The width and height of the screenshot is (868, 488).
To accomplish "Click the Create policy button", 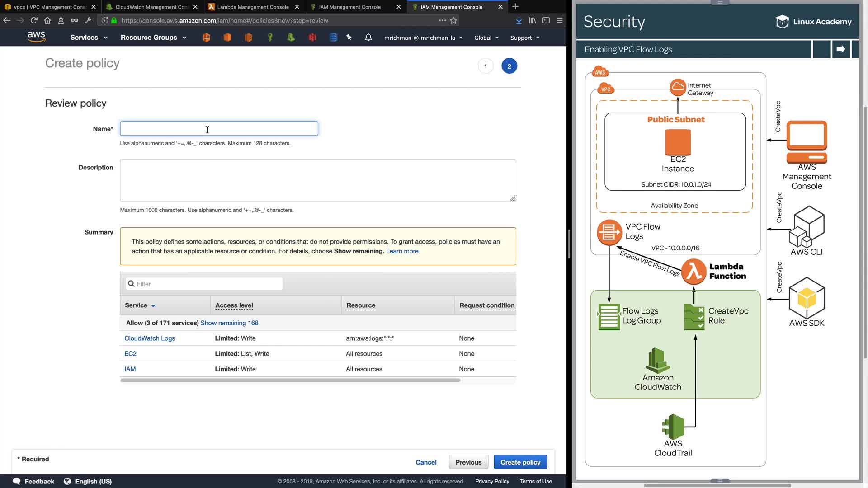I will tap(520, 462).
